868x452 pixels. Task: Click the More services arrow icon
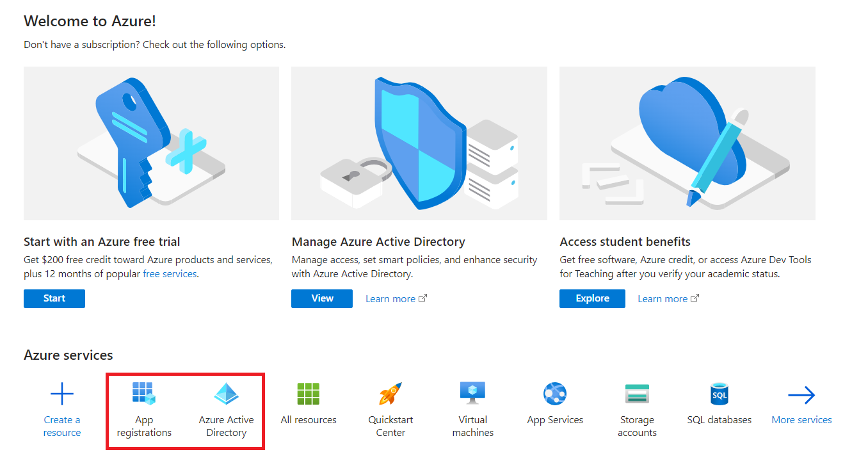click(801, 395)
